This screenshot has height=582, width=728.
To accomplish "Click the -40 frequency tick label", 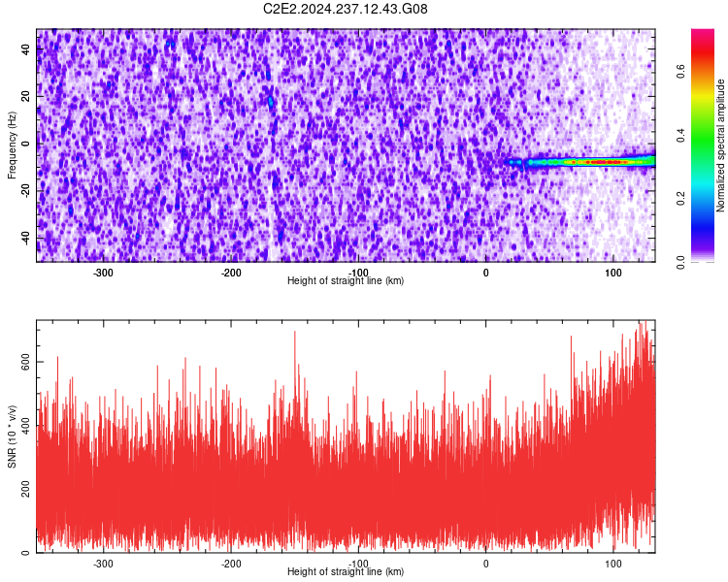I will click(26, 238).
